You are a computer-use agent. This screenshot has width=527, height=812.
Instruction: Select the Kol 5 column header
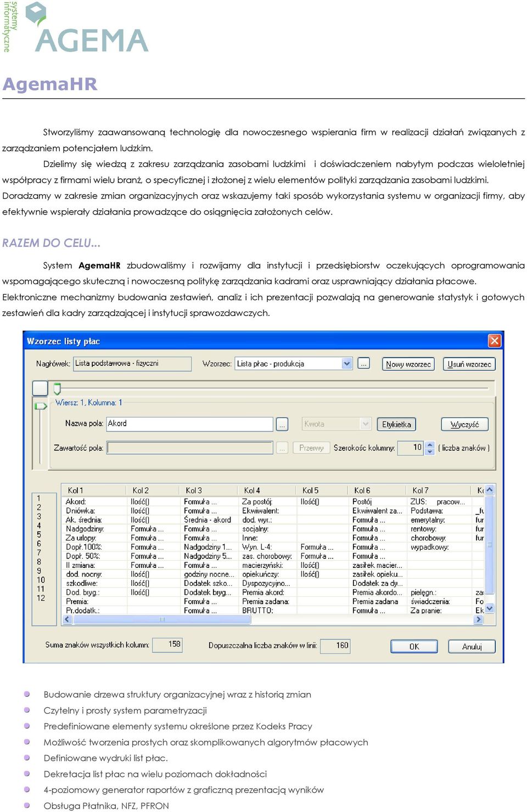(x=324, y=490)
